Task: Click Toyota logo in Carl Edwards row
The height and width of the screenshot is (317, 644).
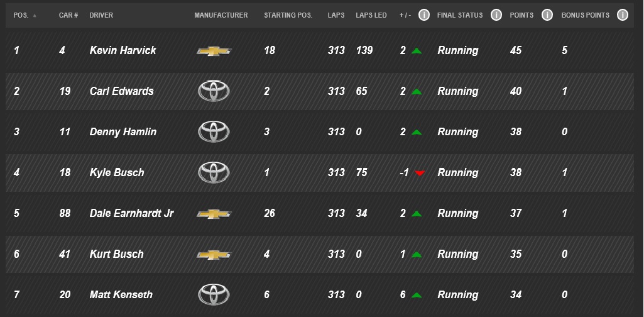Action: [214, 91]
